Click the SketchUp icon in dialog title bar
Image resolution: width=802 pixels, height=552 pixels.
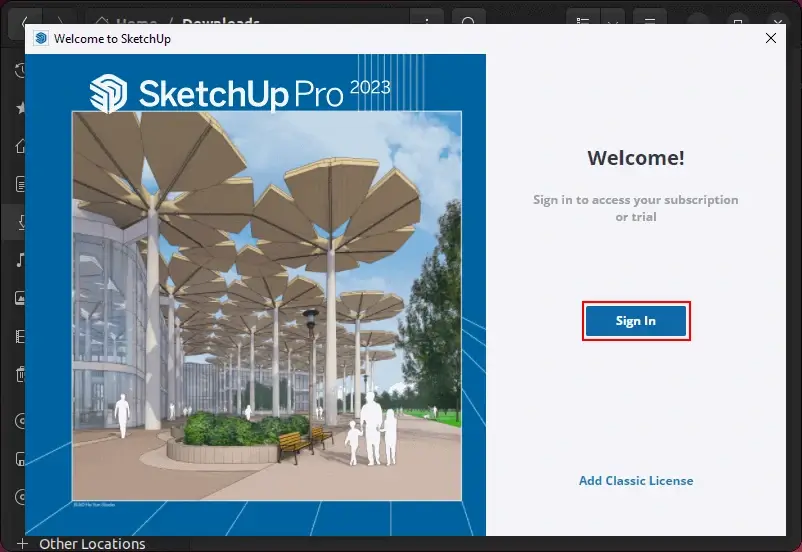(41, 38)
